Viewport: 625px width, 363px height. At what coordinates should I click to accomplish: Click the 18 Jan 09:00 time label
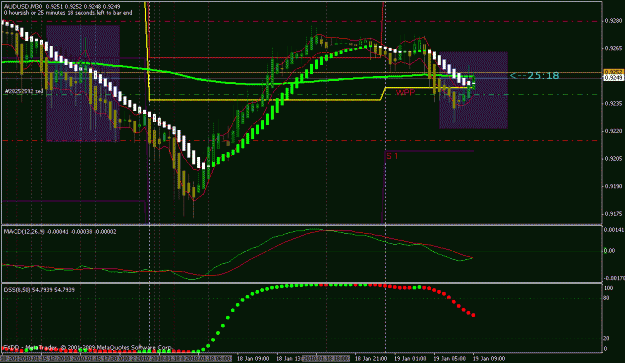[253, 359]
